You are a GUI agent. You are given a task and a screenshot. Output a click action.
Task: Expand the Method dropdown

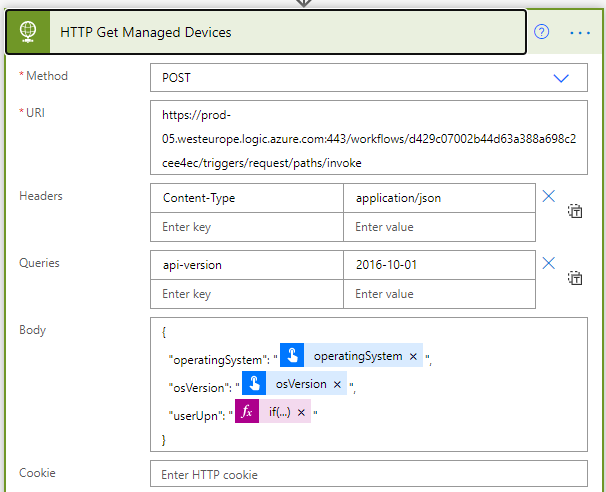pos(561,78)
